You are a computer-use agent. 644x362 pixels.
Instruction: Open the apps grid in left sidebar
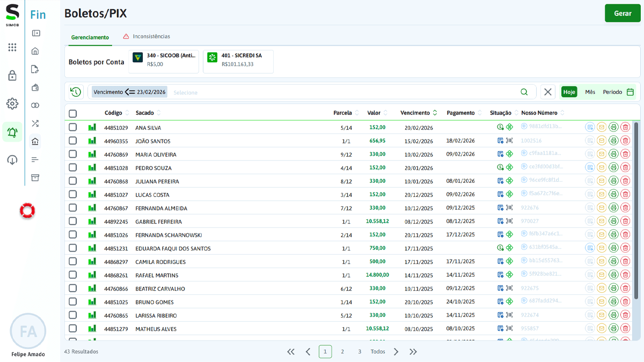[12, 47]
